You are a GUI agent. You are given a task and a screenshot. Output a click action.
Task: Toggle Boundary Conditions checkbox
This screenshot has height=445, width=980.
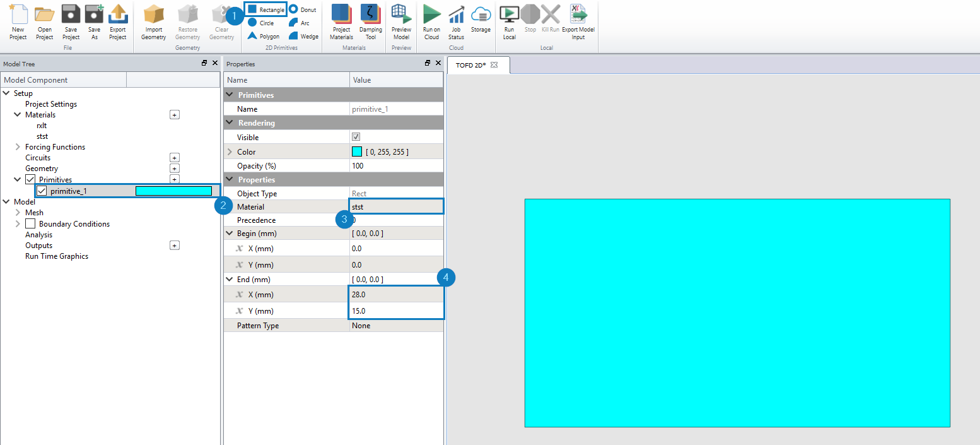click(30, 223)
